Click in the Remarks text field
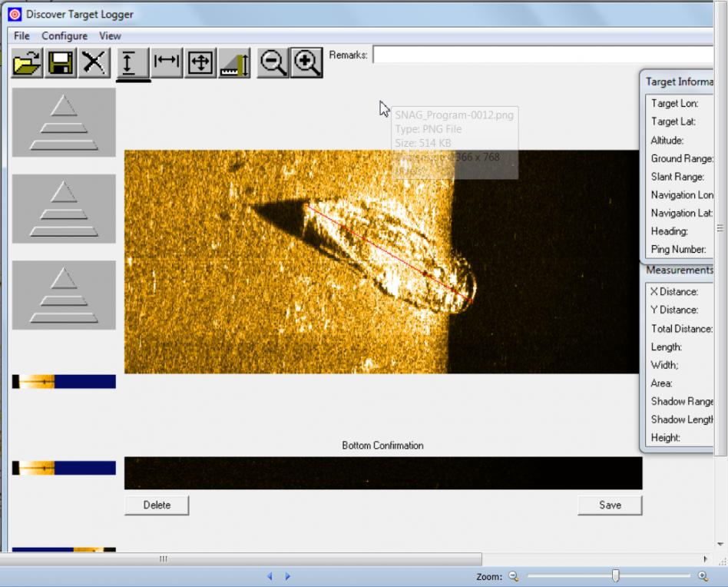This screenshot has width=728, height=587. (x=538, y=55)
